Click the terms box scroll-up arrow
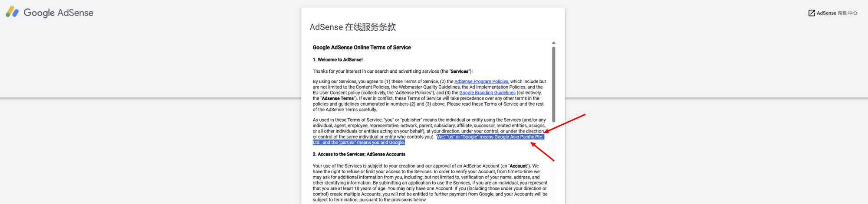Image resolution: width=868 pixels, height=204 pixels. point(553,42)
